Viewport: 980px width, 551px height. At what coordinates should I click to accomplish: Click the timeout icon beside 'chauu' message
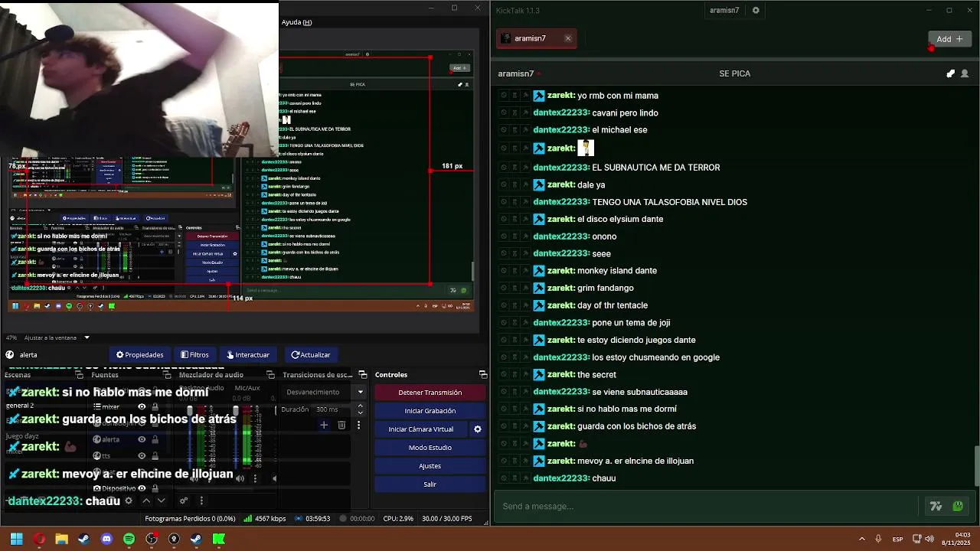(515, 478)
